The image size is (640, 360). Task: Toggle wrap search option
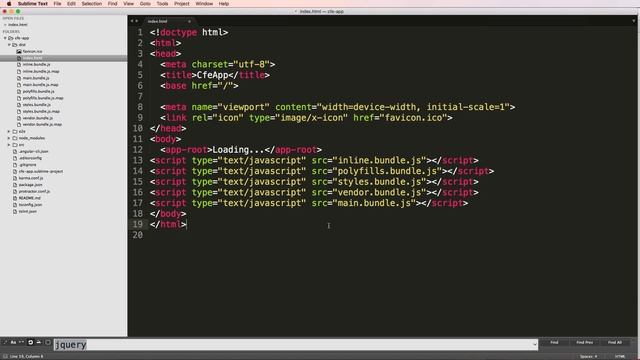tap(30, 342)
